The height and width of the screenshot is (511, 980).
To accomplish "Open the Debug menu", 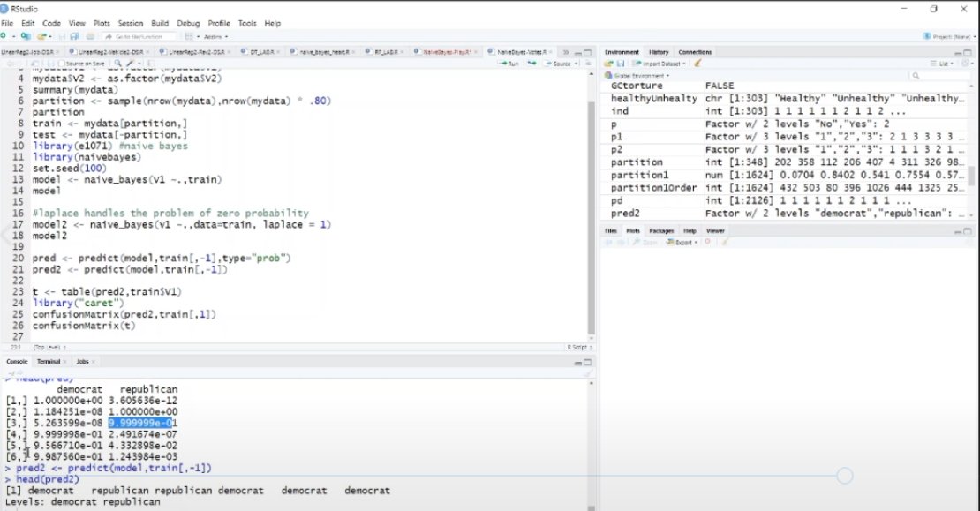I will 188,23.
